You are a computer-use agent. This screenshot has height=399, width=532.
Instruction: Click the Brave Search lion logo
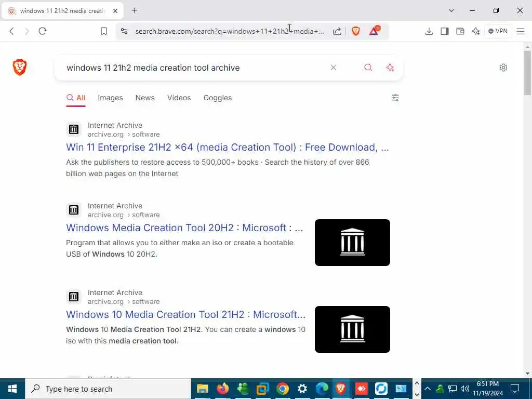20,67
